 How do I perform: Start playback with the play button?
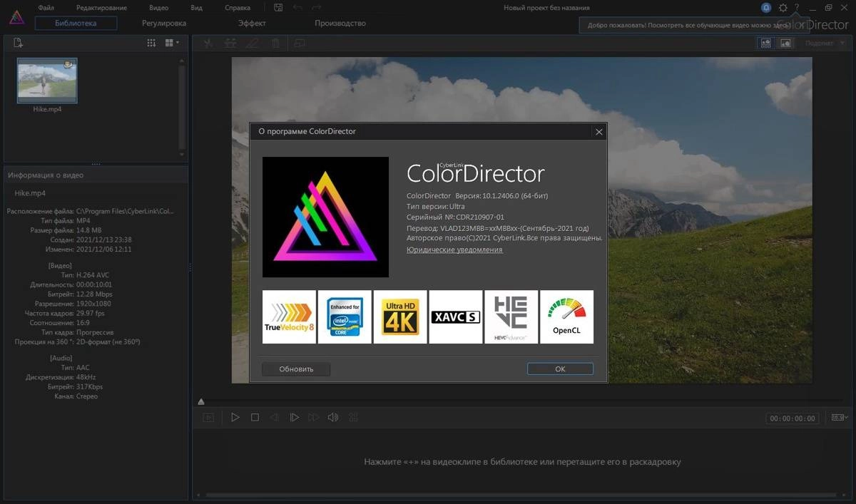[x=235, y=418]
